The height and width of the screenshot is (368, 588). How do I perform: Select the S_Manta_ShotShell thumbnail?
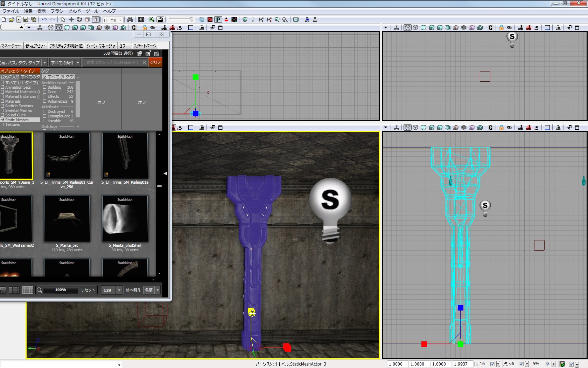tap(125, 219)
